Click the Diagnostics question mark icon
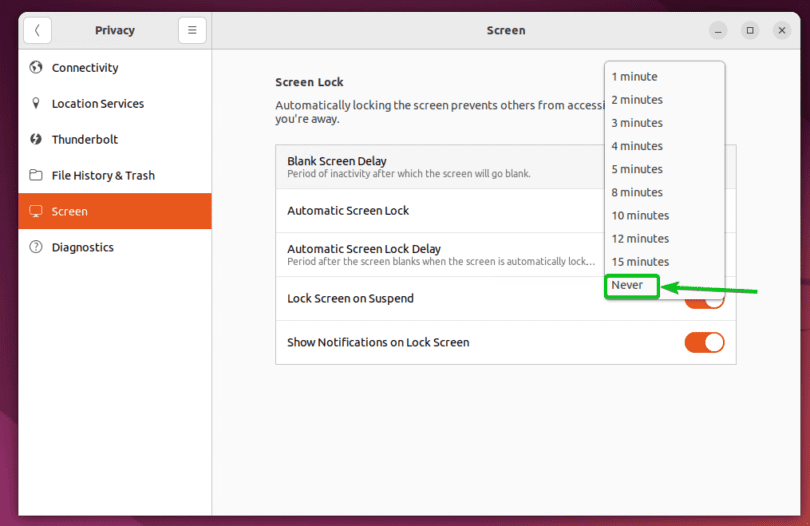Image resolution: width=810 pixels, height=526 pixels. point(36,248)
